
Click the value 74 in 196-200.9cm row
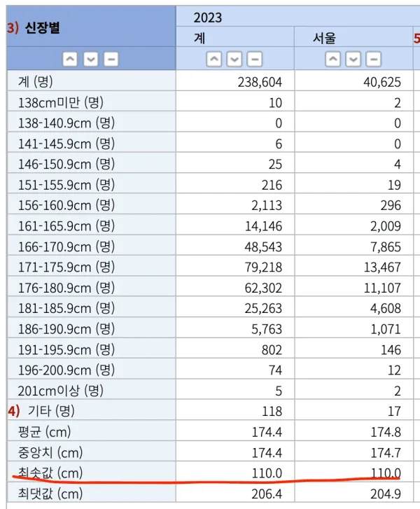click(x=275, y=370)
